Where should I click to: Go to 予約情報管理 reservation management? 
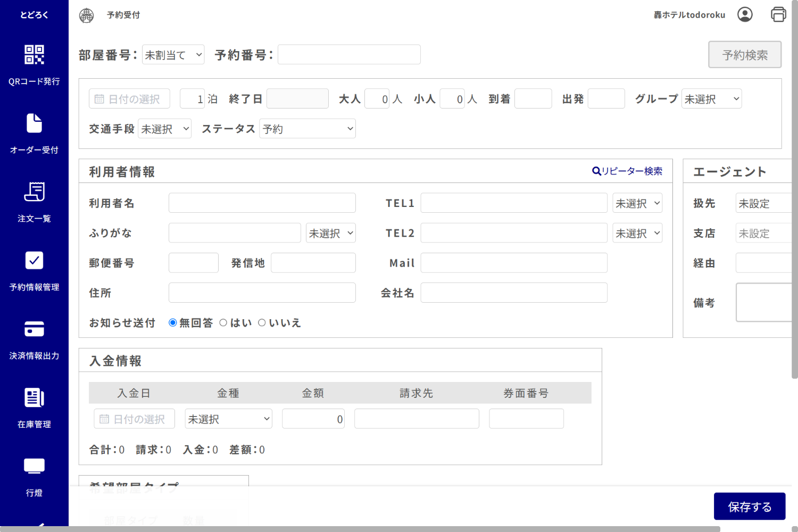[x=34, y=271]
